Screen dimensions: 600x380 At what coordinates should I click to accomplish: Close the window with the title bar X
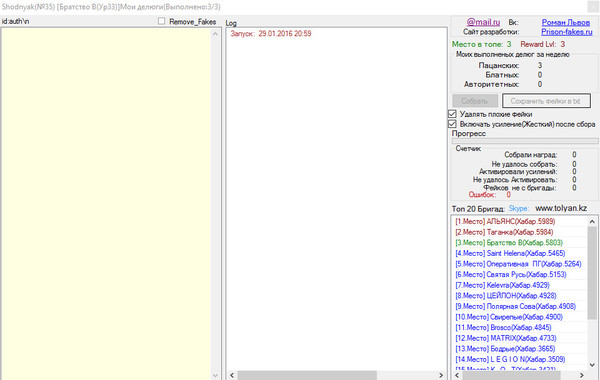(x=593, y=7)
